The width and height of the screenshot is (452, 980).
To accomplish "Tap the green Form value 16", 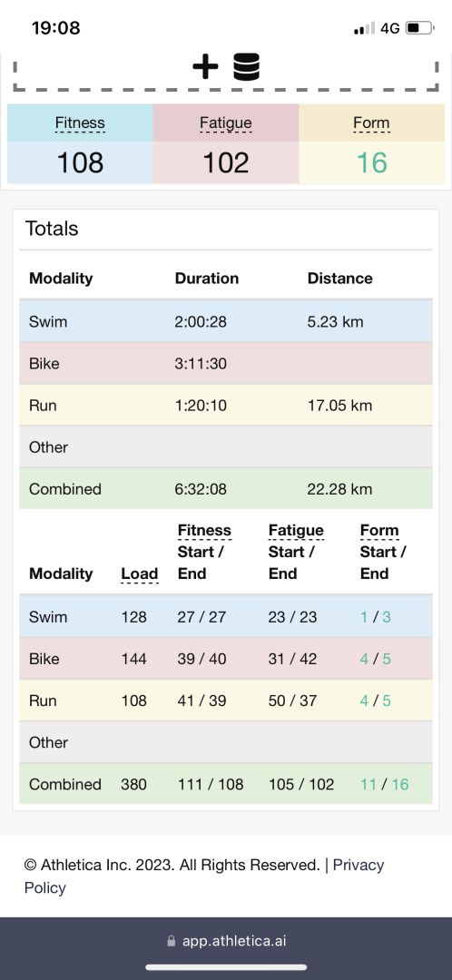I will point(372,163).
